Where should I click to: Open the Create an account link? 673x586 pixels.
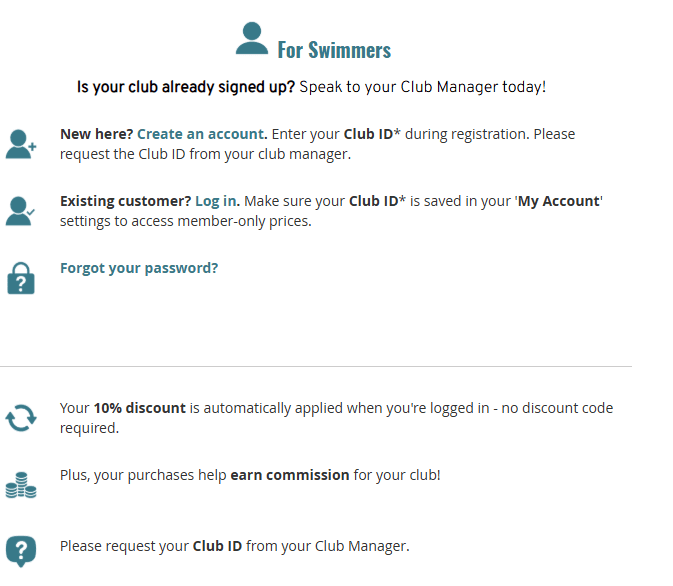[202, 134]
